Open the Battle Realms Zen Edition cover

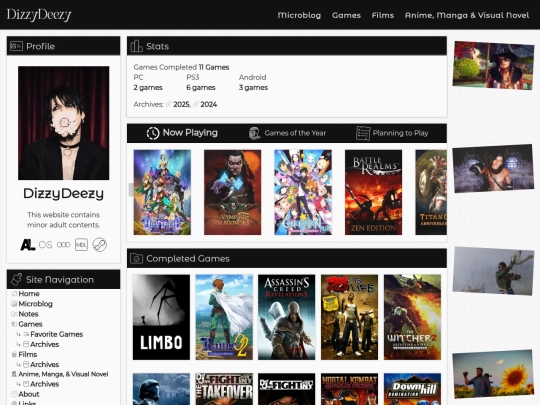pyautogui.click(x=373, y=192)
